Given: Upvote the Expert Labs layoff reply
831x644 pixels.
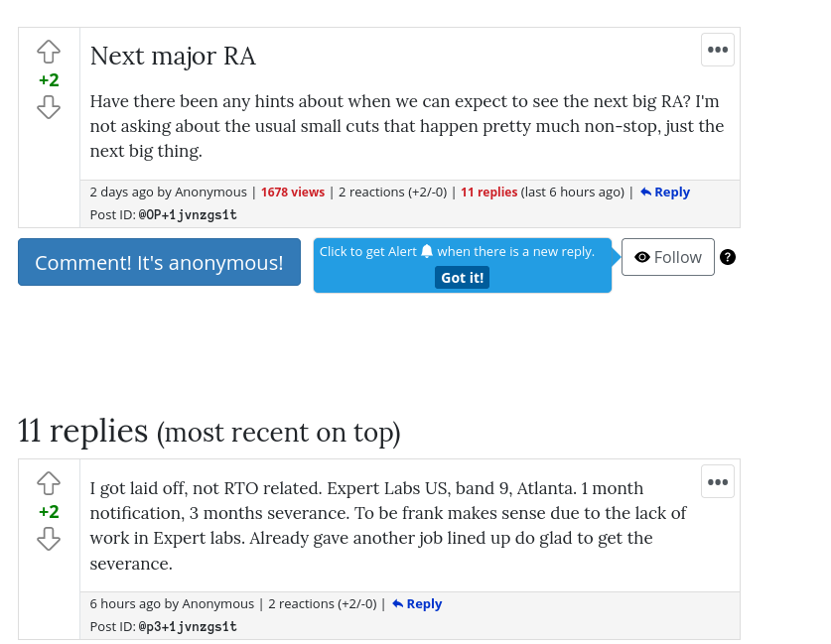Looking at the screenshot, I should click(x=49, y=483).
